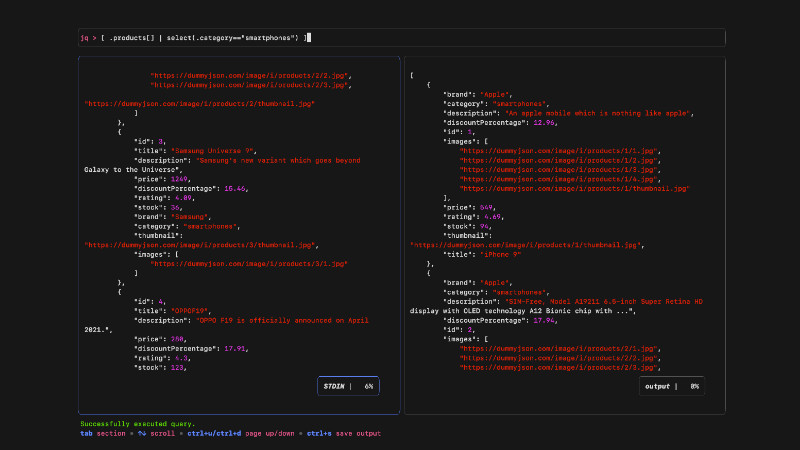The width and height of the screenshot is (800, 450).
Task: Click the STDIN 6% indicator badge
Action: pos(348,386)
